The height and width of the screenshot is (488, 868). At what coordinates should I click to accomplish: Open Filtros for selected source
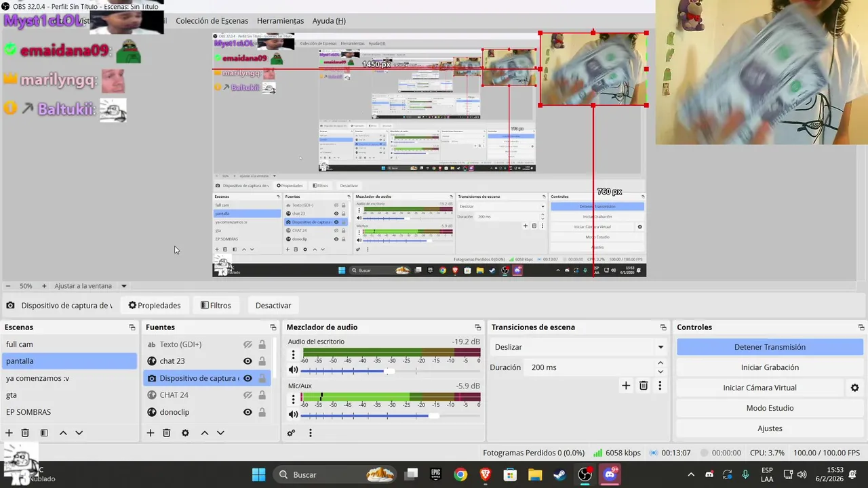tap(216, 306)
